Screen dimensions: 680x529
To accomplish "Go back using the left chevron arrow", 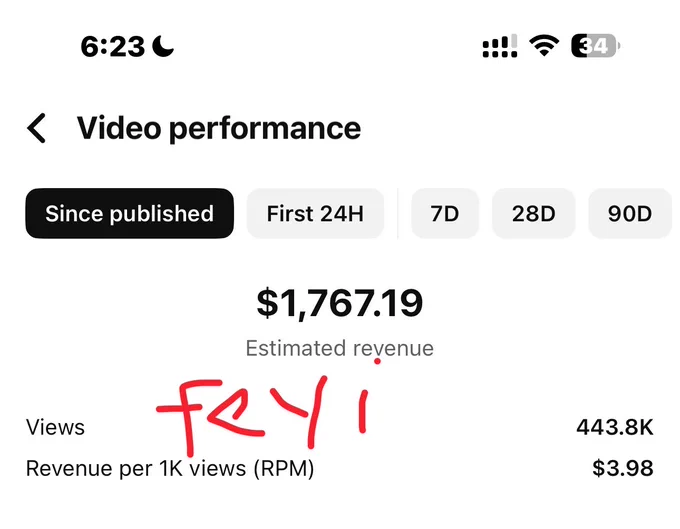I will pyautogui.click(x=36, y=128).
